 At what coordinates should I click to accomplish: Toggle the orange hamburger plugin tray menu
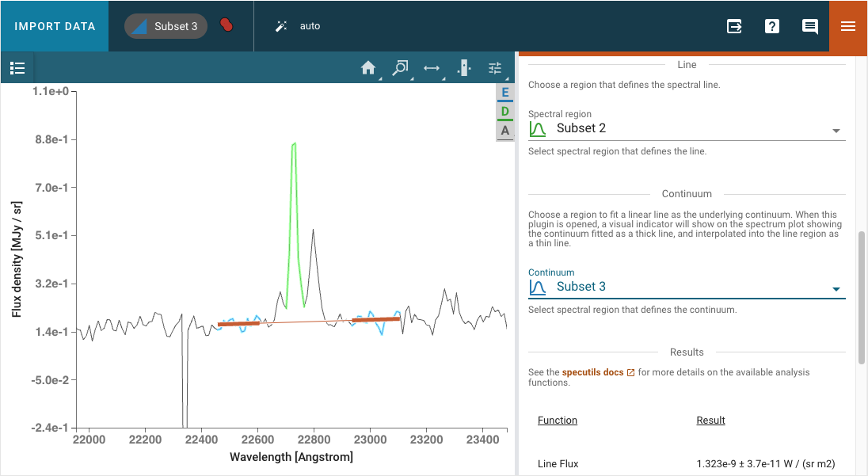pos(848,26)
